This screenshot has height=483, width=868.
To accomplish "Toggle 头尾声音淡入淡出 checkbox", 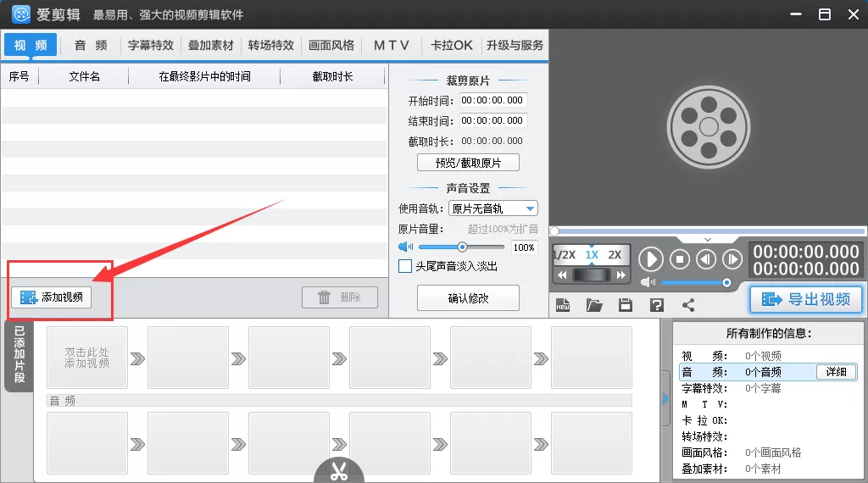I will click(405, 266).
